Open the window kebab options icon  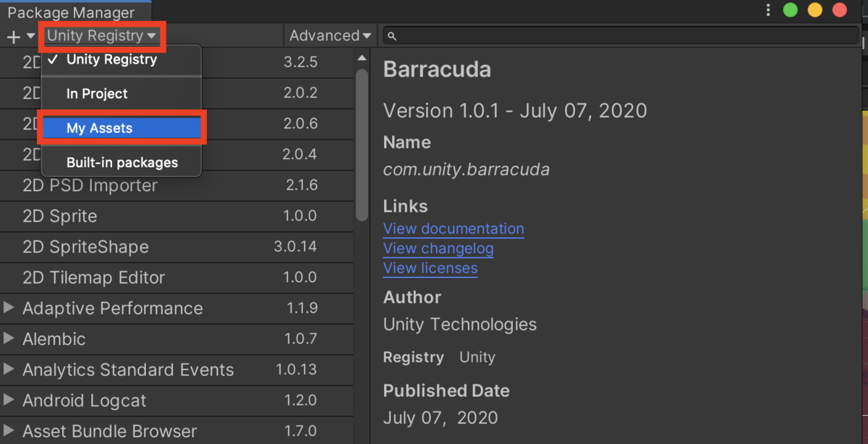click(x=767, y=10)
